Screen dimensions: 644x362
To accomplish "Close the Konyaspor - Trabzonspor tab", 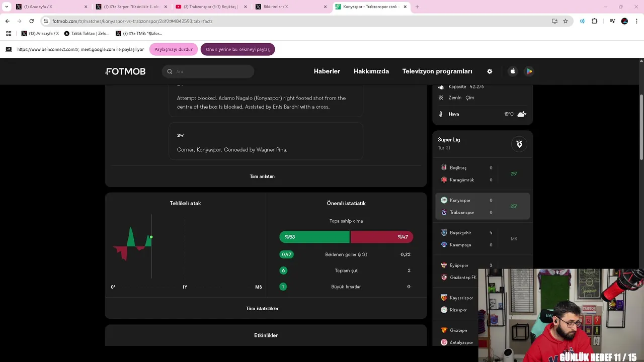I will pyautogui.click(x=405, y=7).
